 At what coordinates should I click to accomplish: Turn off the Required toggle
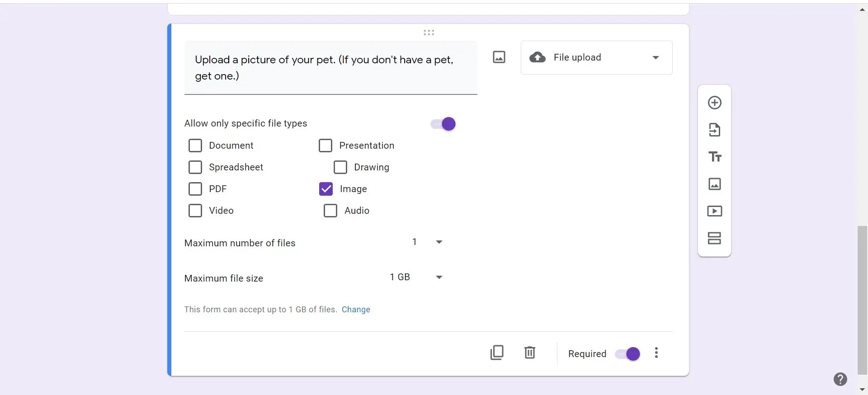(x=628, y=354)
